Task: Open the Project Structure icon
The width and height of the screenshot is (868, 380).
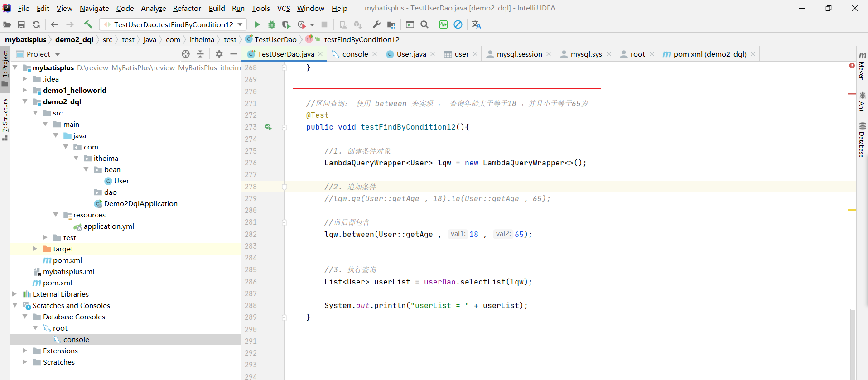Action: tap(391, 24)
